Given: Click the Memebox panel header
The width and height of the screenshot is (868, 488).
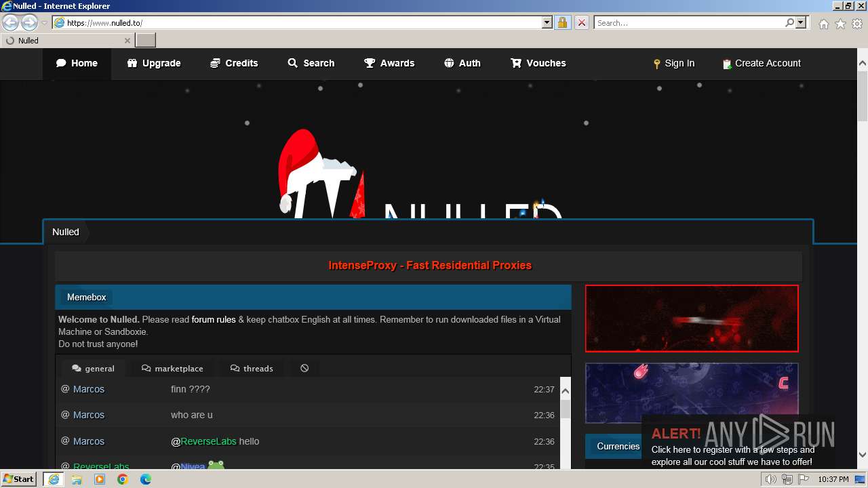Looking at the screenshot, I should [313, 297].
